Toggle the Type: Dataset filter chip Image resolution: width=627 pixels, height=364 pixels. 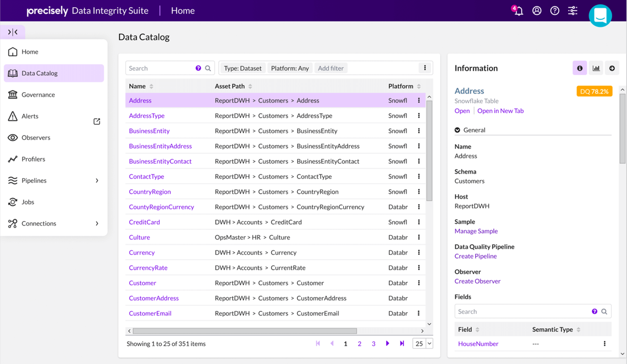pyautogui.click(x=242, y=68)
